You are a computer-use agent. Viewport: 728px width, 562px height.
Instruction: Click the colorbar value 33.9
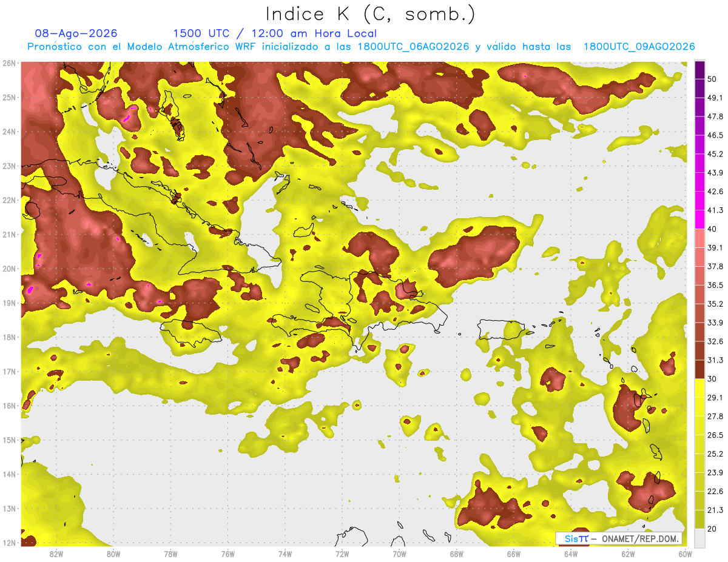pos(715,323)
